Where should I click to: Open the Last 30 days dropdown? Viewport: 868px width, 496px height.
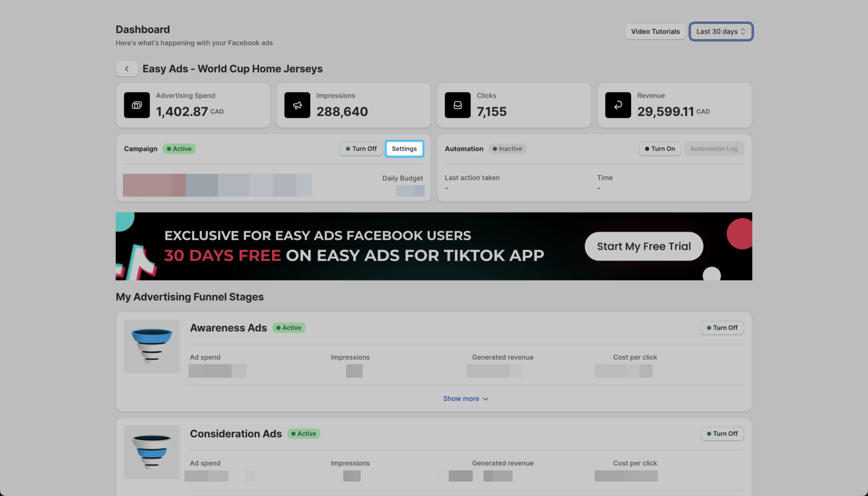click(x=720, y=31)
